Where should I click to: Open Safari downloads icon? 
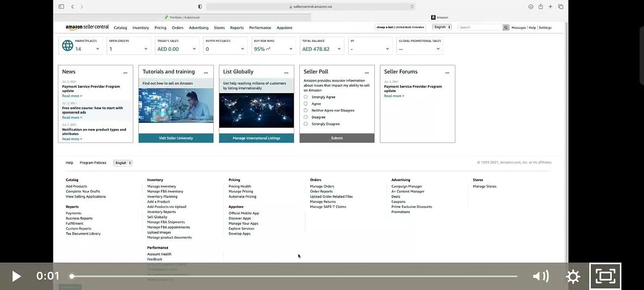pyautogui.click(x=531, y=7)
